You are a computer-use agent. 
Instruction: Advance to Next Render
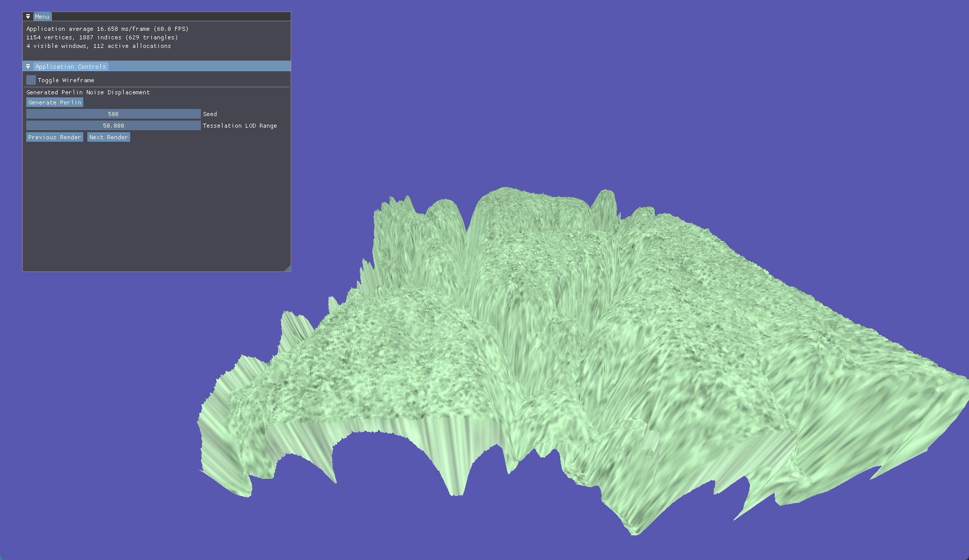109,137
